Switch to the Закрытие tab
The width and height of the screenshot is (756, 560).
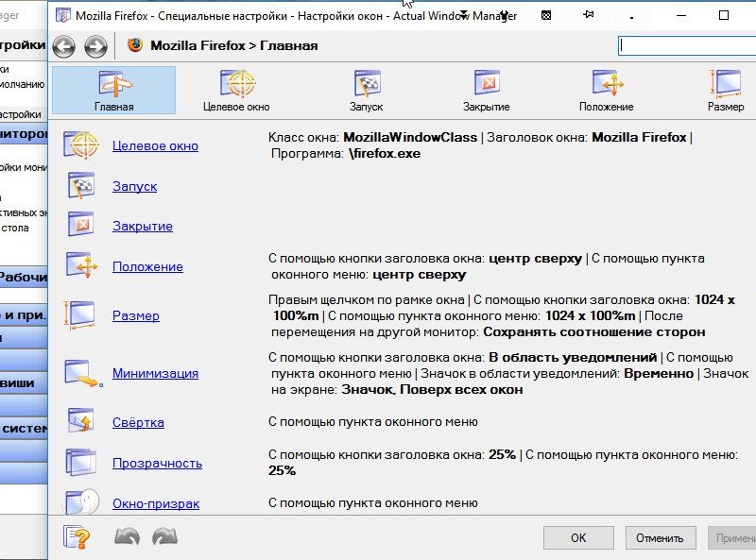pyautogui.click(x=486, y=90)
